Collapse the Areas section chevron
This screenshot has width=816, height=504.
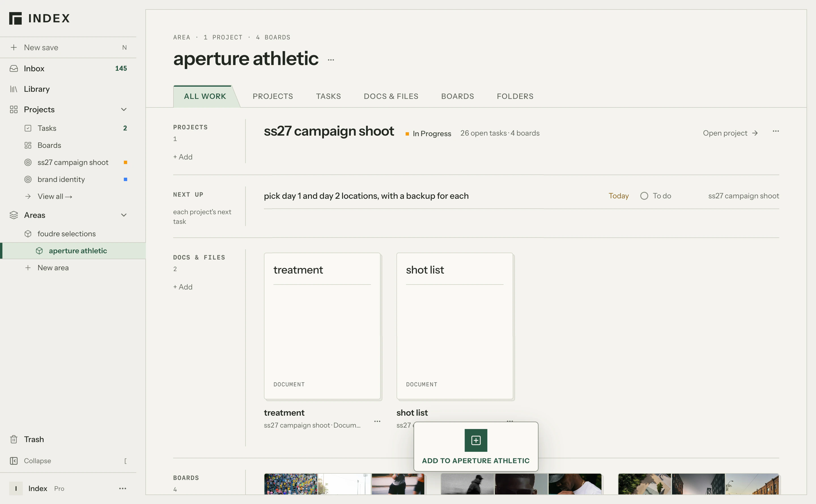click(124, 215)
